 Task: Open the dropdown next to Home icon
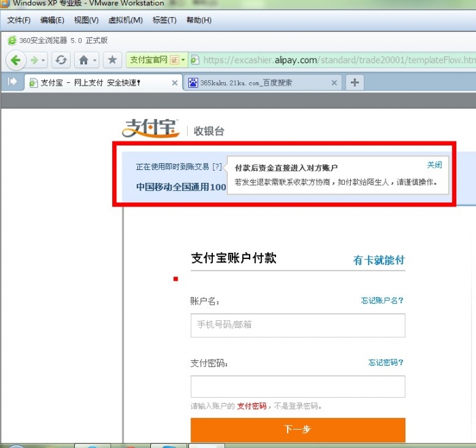coord(95,61)
